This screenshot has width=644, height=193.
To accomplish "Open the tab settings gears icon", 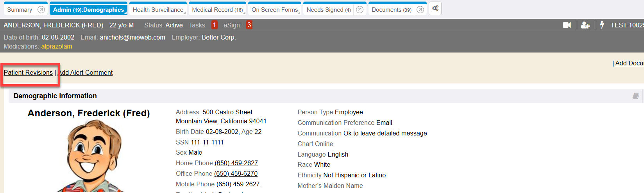I will pos(435,9).
